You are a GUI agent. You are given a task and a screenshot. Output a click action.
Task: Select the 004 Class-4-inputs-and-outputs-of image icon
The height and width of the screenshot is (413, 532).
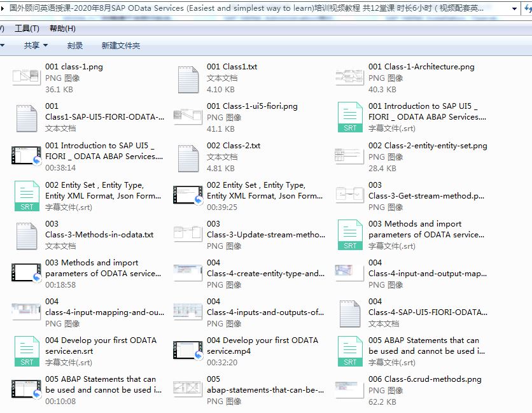[x=188, y=312]
